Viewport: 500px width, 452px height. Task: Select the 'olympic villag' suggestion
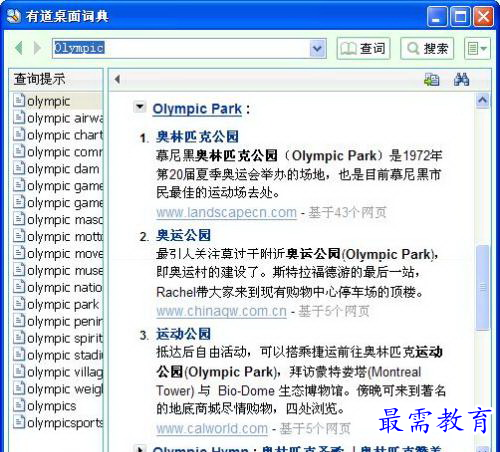(58, 372)
